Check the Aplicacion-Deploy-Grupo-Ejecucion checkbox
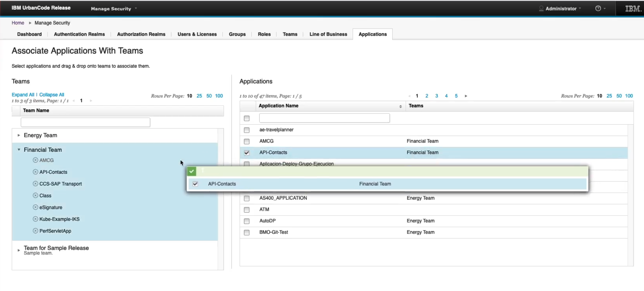The height and width of the screenshot is (291, 644). [247, 164]
